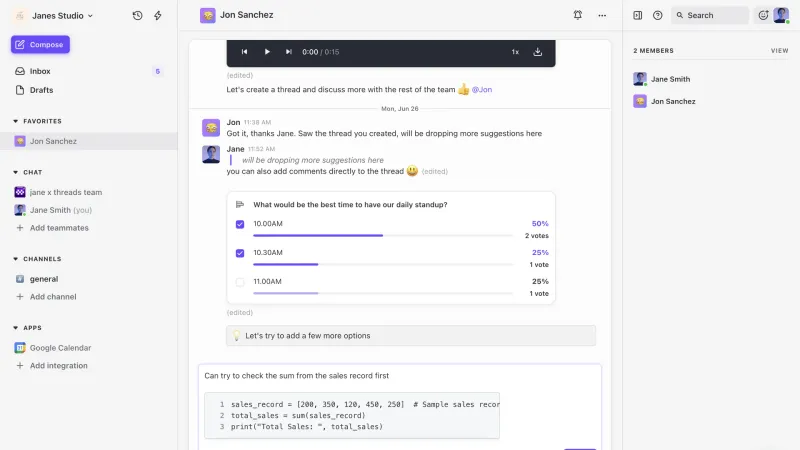Image resolution: width=800 pixels, height=450 pixels.
Task: Download the audio recording
Action: [x=537, y=52]
